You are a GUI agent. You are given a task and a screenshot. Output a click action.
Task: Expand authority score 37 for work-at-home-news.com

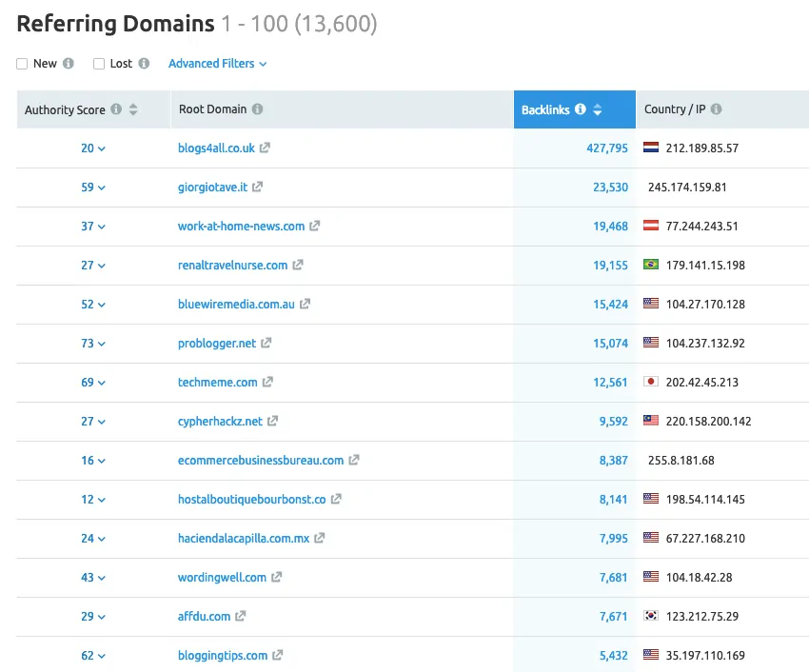[93, 227]
